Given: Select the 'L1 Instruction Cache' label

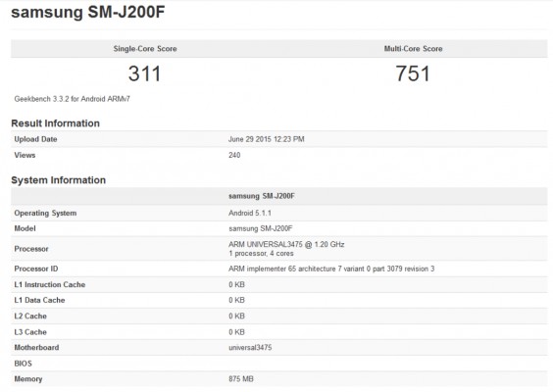Looking at the screenshot, I should (x=50, y=284).
